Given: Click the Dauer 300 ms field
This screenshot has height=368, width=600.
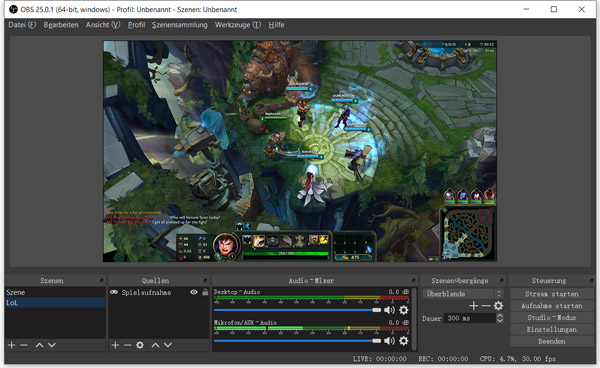Looking at the screenshot, I should click(x=470, y=318).
